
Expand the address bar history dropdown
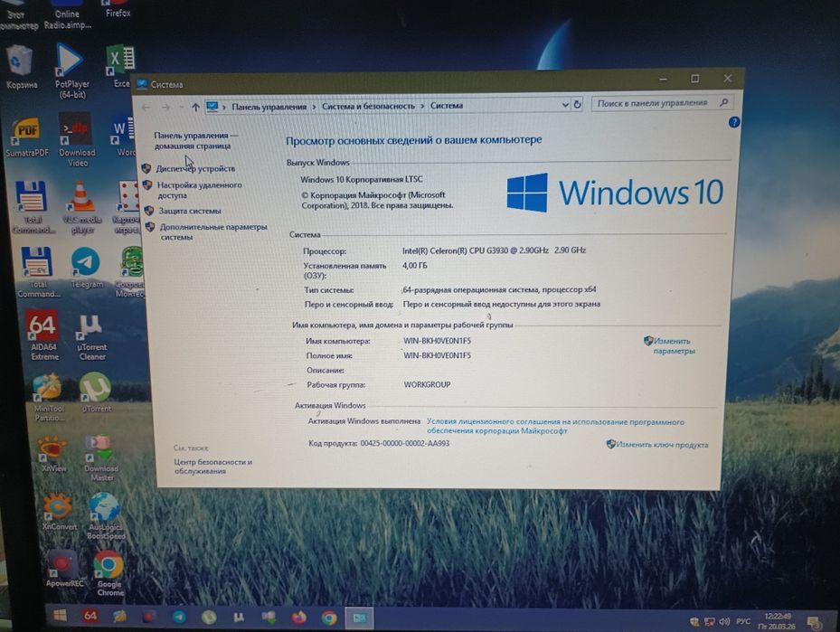point(565,105)
